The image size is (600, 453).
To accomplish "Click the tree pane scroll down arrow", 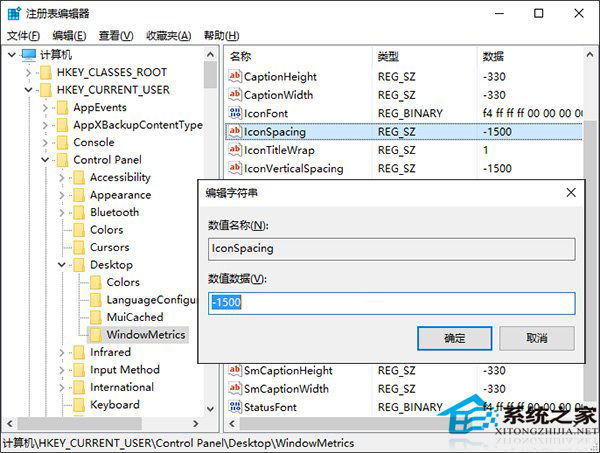I will click(x=210, y=409).
